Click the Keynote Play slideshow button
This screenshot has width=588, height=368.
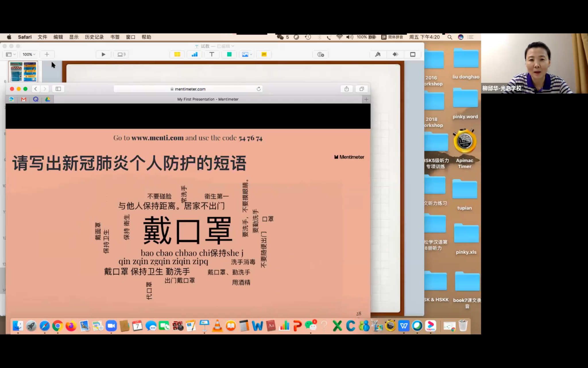[x=103, y=54]
